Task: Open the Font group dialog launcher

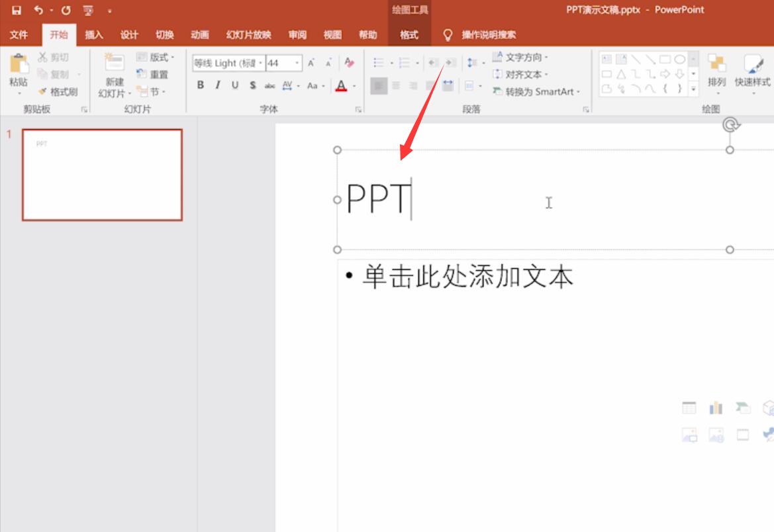Action: click(358, 110)
